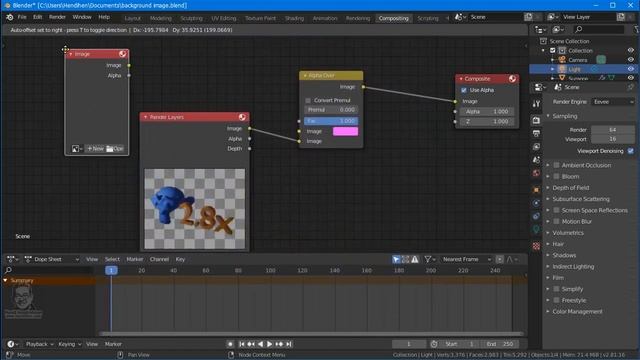The width and height of the screenshot is (640, 360).
Task: Open the Output properties tab icon
Action: [x=536, y=133]
